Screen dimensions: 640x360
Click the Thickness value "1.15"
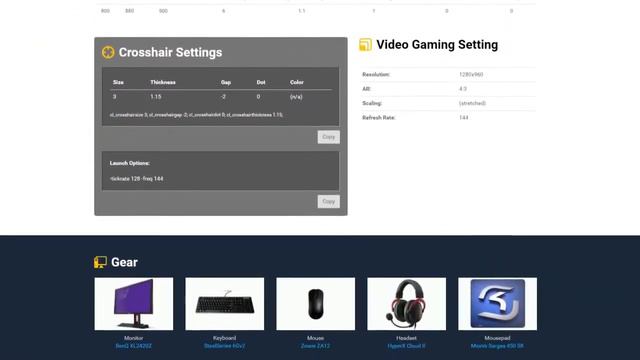tap(156, 97)
